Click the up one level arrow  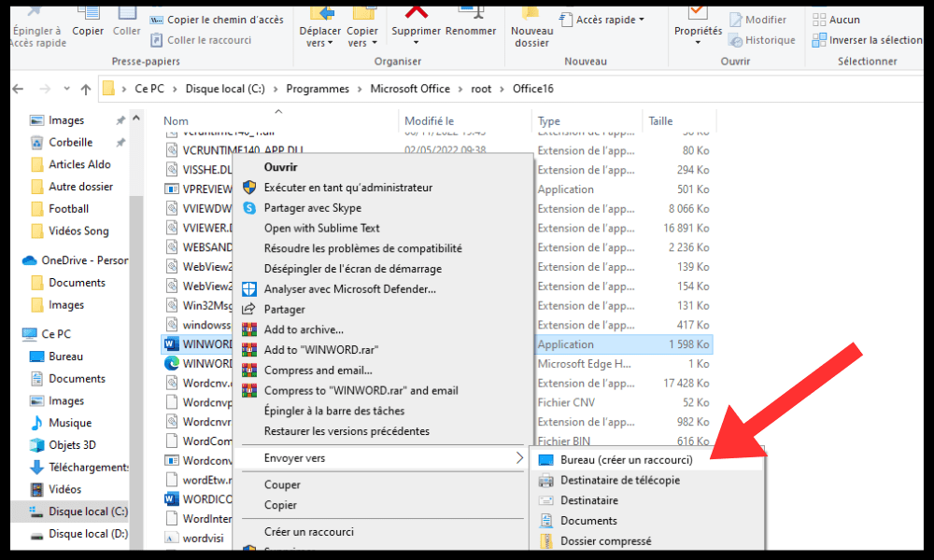point(86,90)
